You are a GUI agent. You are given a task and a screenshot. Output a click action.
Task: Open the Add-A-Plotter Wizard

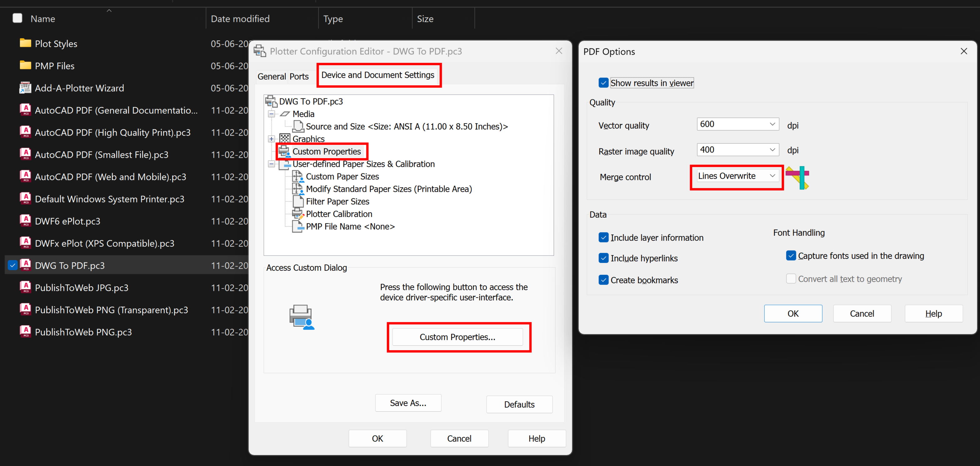click(x=79, y=88)
